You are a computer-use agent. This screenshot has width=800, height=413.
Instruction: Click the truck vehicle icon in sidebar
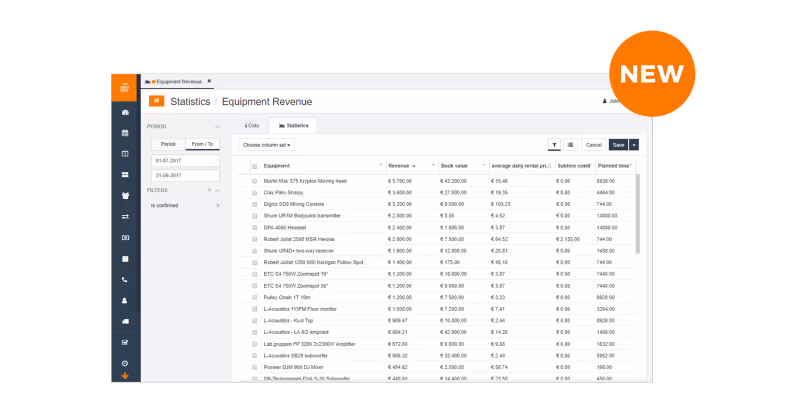click(x=125, y=322)
